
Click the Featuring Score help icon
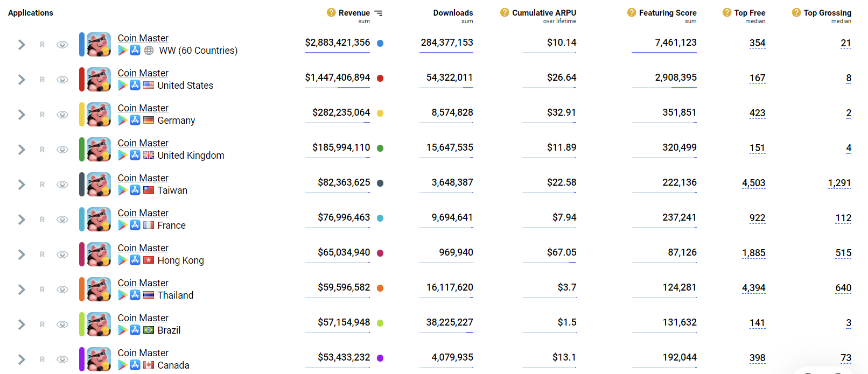(x=632, y=12)
